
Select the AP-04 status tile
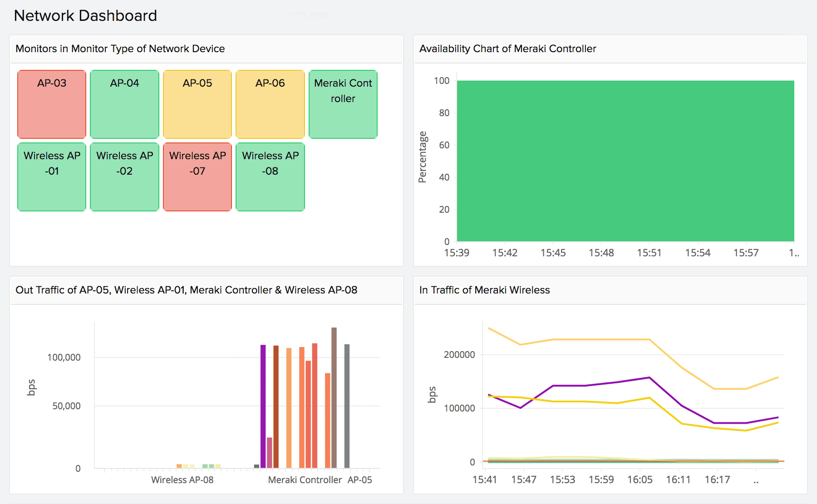click(124, 104)
